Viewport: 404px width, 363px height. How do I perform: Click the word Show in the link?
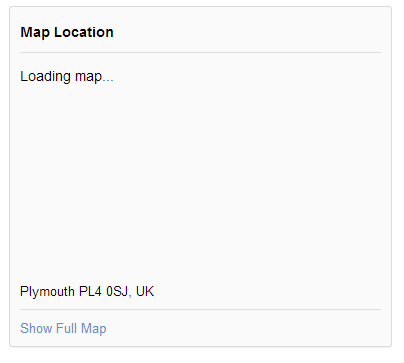pyautogui.click(x=36, y=328)
